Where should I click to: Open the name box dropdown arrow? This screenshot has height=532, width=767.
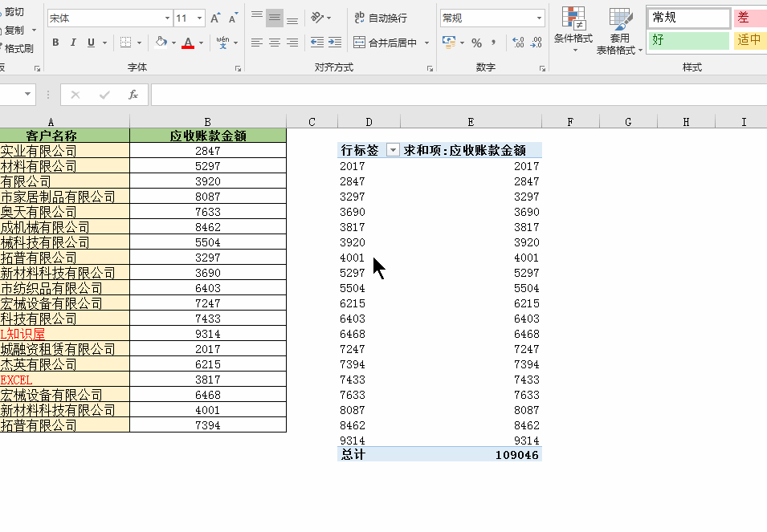[27, 94]
